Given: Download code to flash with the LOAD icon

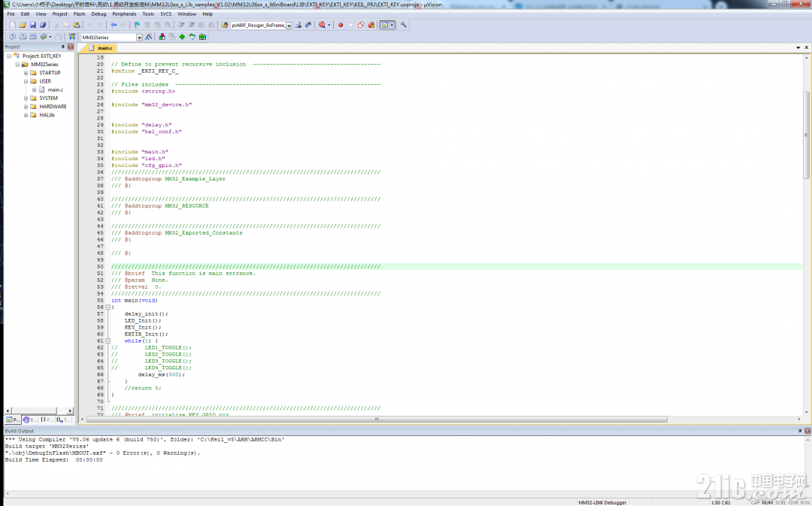Looking at the screenshot, I should coord(72,37).
